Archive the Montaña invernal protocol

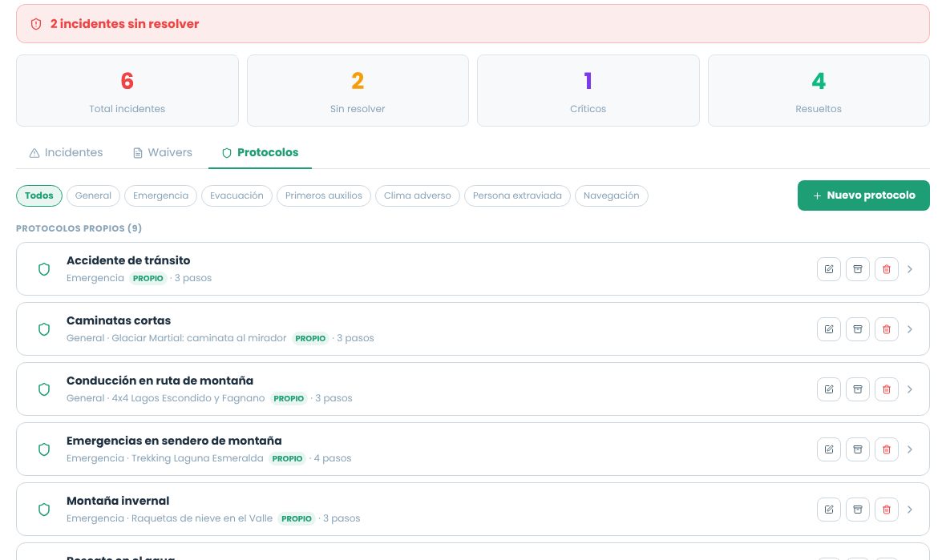click(857, 510)
